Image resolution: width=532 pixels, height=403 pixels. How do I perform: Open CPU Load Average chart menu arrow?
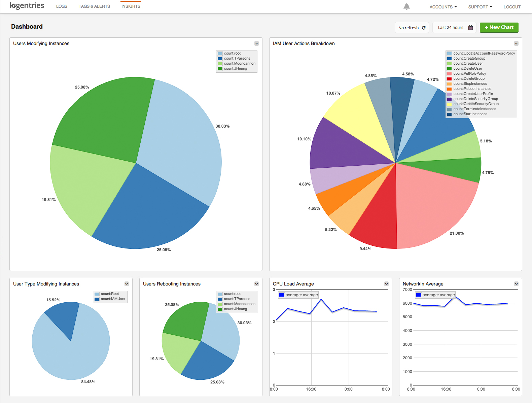coord(386,284)
